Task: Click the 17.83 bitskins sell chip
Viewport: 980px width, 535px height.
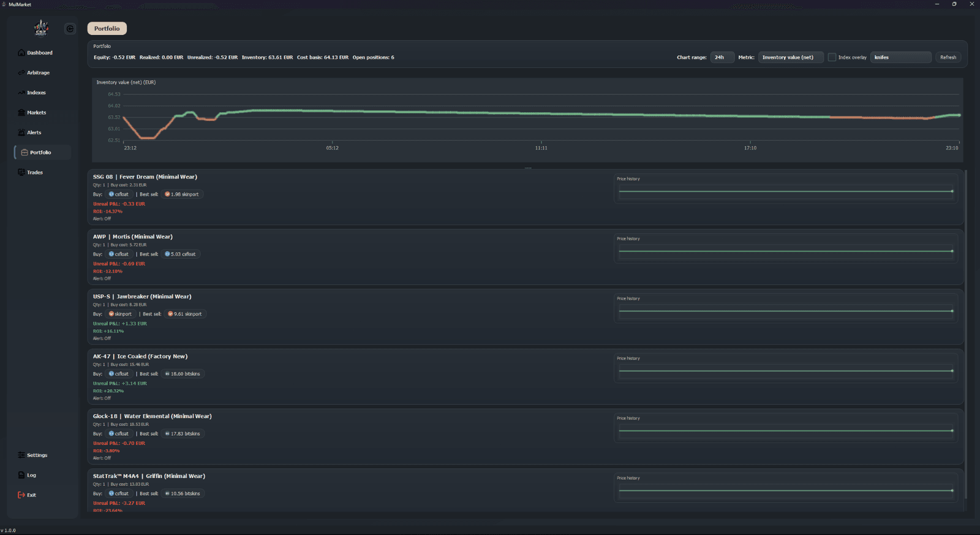Action: pyautogui.click(x=183, y=434)
